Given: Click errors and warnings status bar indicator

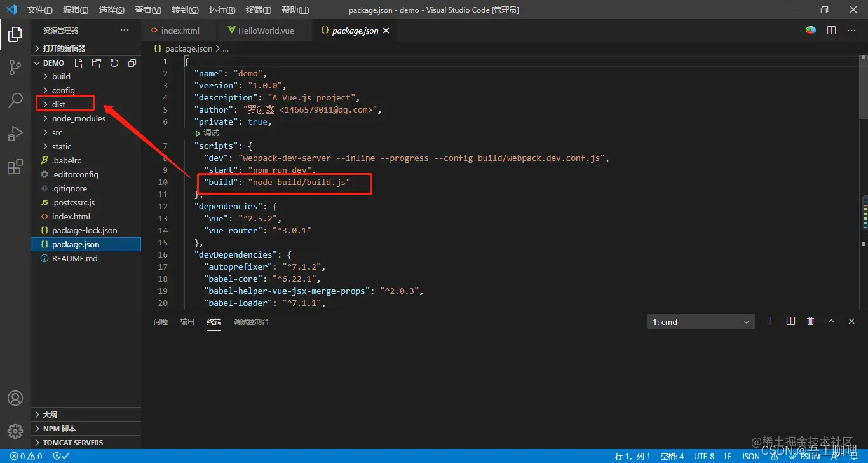Looking at the screenshot, I should coord(26,456).
